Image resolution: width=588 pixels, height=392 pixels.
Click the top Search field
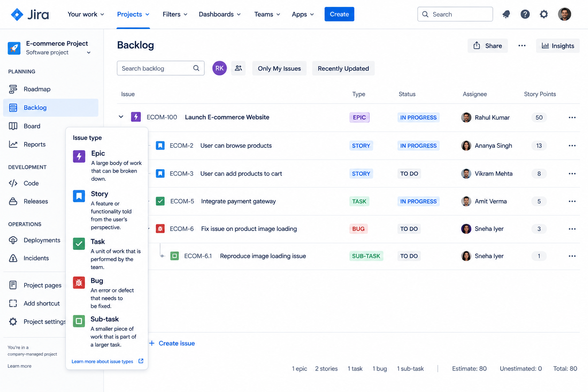click(455, 14)
